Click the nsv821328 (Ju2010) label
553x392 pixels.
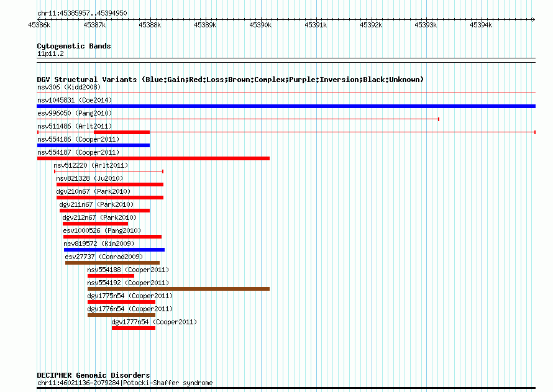[x=89, y=178]
